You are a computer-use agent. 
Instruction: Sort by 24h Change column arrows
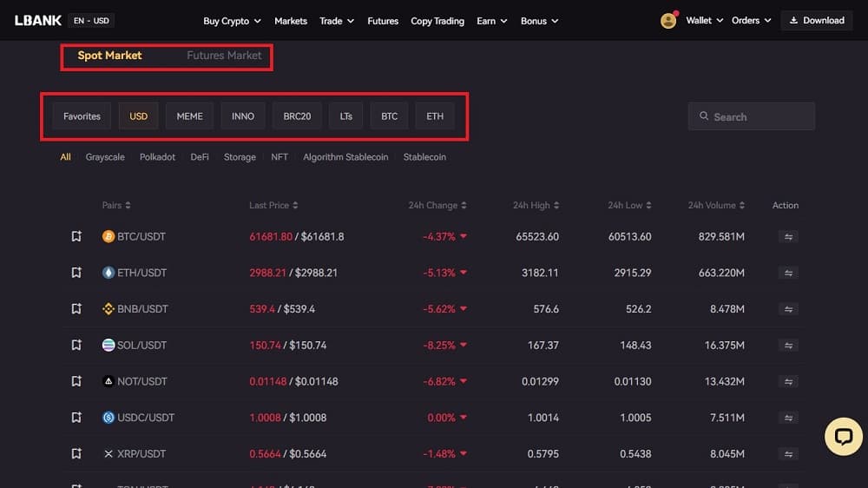464,206
